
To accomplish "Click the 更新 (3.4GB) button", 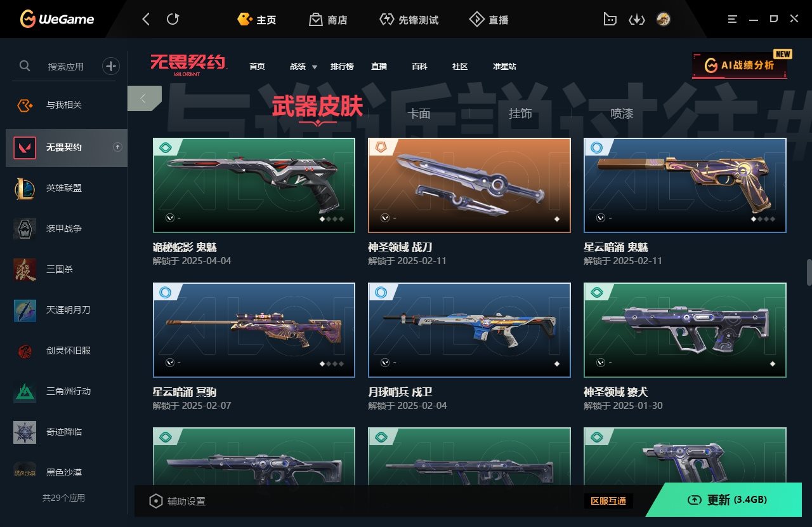I will pos(727,500).
